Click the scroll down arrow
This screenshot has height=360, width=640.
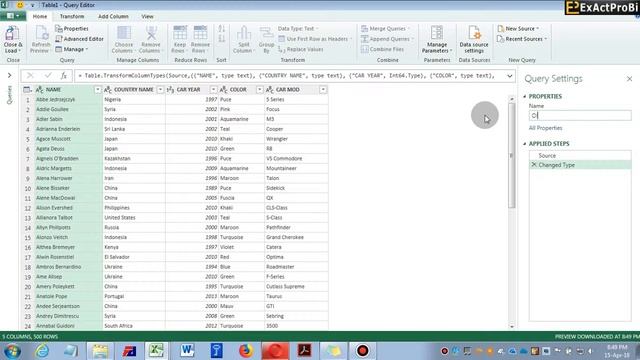coord(512,326)
